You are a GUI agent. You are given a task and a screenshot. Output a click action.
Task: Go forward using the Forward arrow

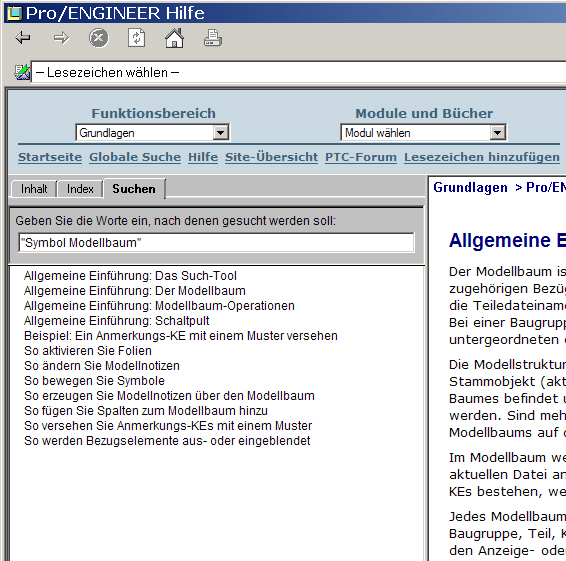(61, 38)
